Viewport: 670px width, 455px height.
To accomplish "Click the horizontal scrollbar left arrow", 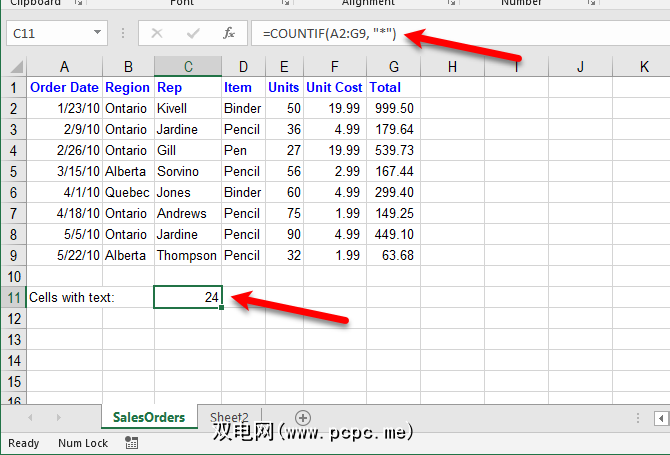I will click(x=662, y=417).
